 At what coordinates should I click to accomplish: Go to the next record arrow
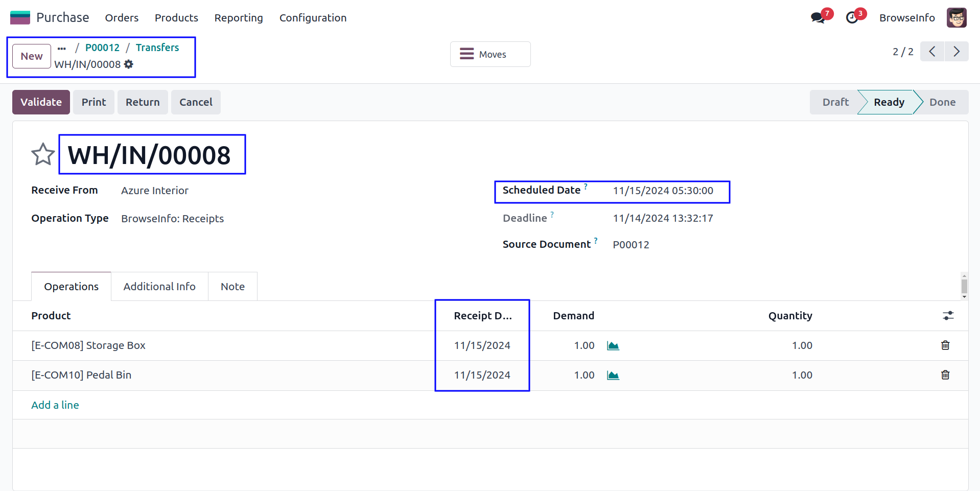[956, 52]
